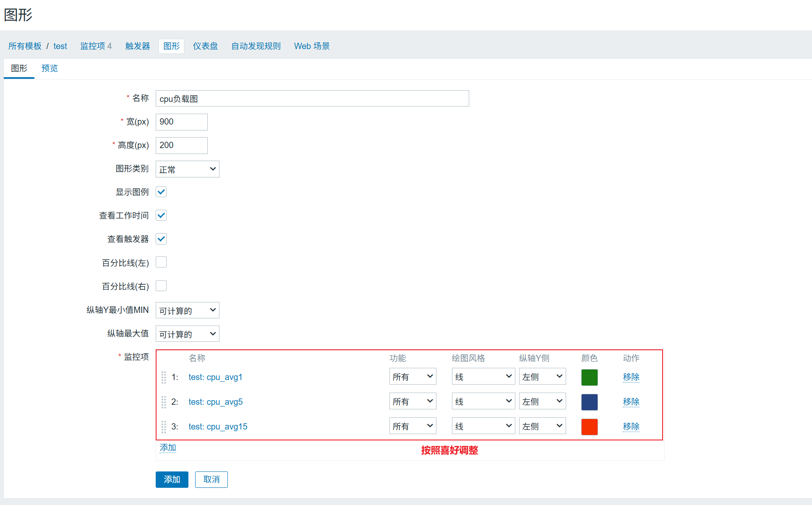812x505 pixels.
Task: Click the blue 添加 submit button
Action: pyautogui.click(x=172, y=479)
